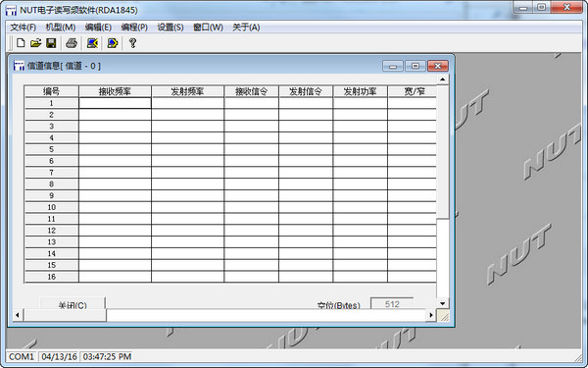This screenshot has width=588, height=368.
Task: Click the 编号 column header
Action: [x=51, y=91]
